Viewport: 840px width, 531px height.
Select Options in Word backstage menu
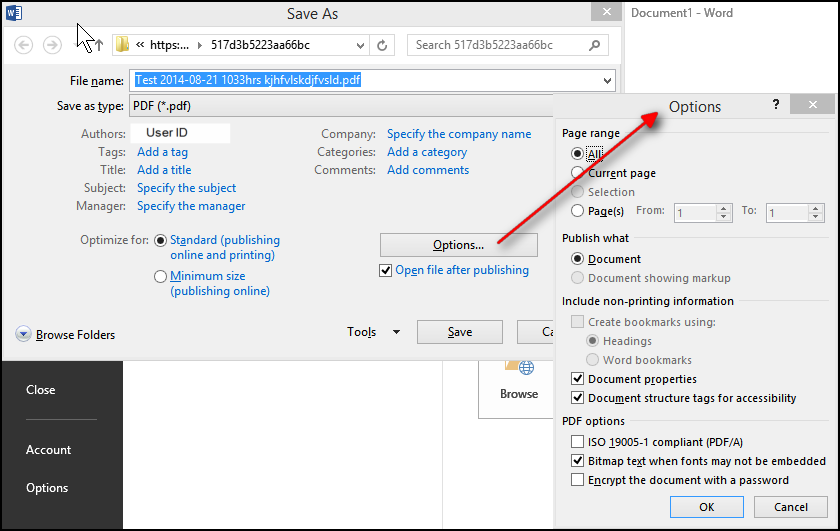(47, 488)
